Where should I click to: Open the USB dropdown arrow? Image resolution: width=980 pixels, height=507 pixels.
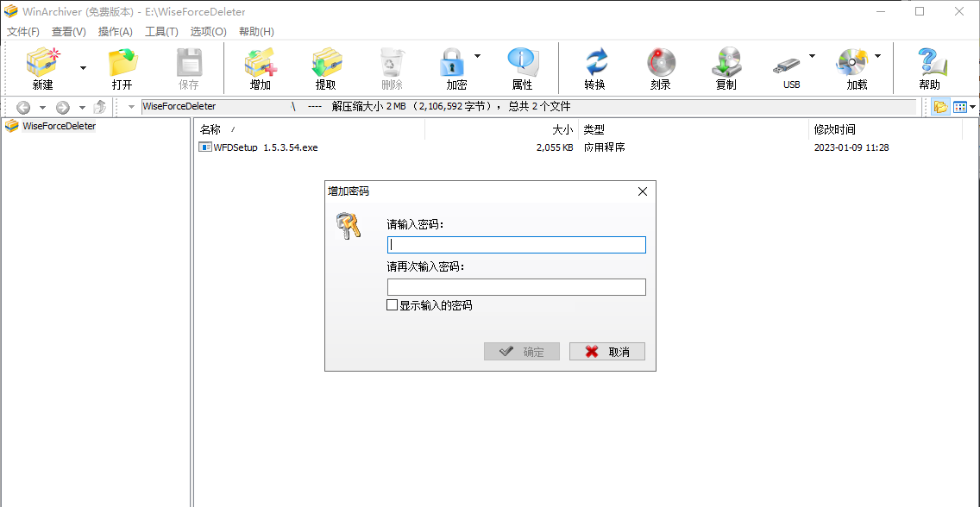tap(813, 56)
